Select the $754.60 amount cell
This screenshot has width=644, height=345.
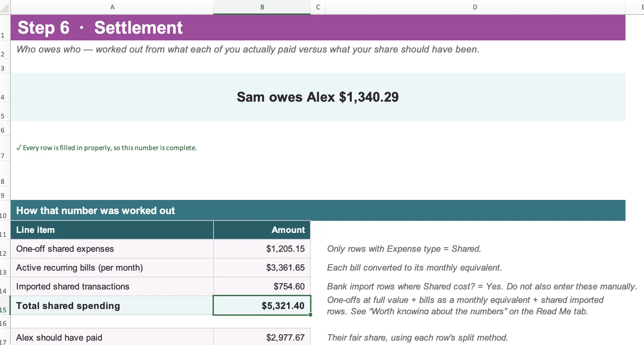coord(262,287)
